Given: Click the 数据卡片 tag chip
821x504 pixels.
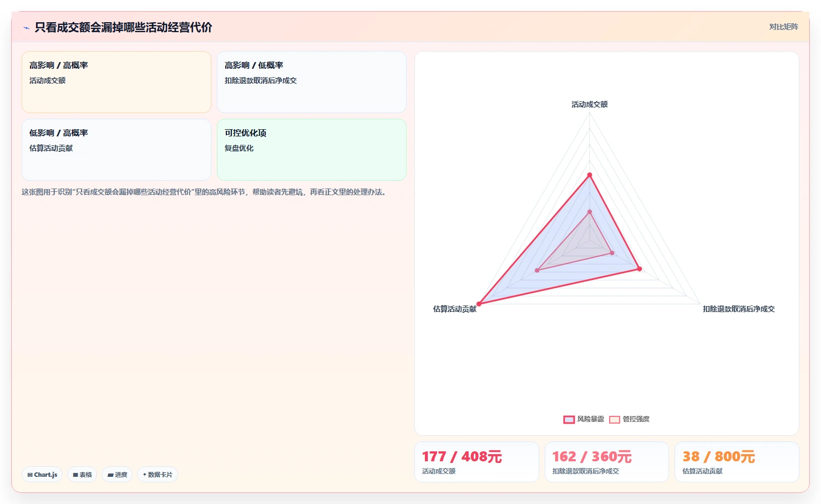Looking at the screenshot, I should [158, 475].
